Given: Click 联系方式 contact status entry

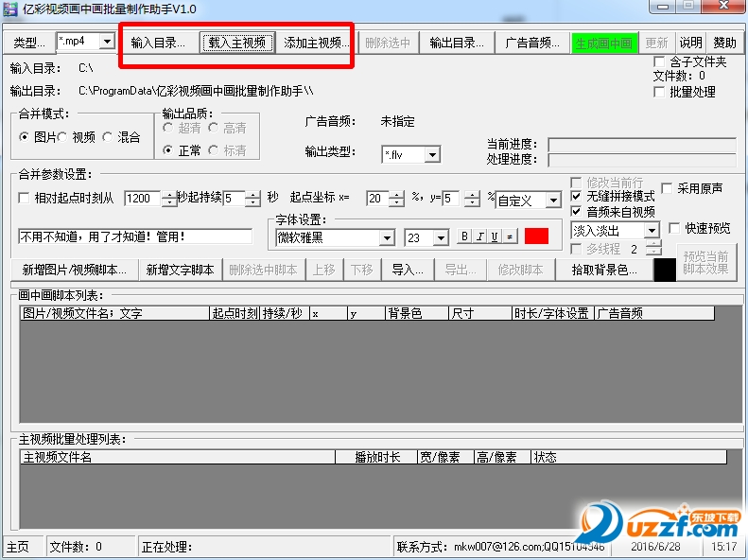Looking at the screenshot, I should pos(501,547).
